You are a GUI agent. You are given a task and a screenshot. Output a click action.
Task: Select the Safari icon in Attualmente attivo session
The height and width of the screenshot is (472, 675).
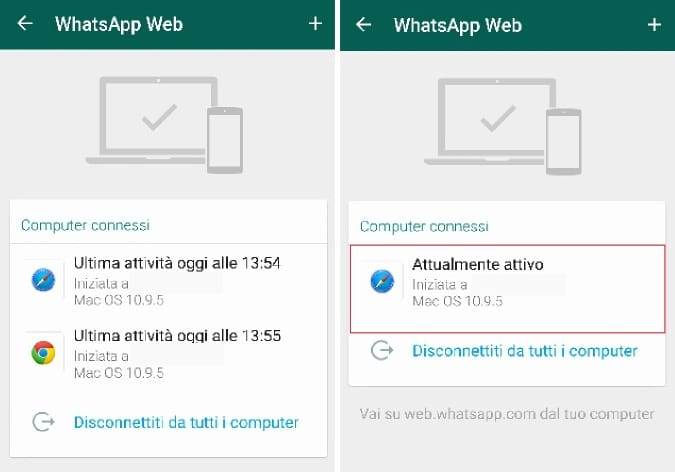(x=382, y=281)
